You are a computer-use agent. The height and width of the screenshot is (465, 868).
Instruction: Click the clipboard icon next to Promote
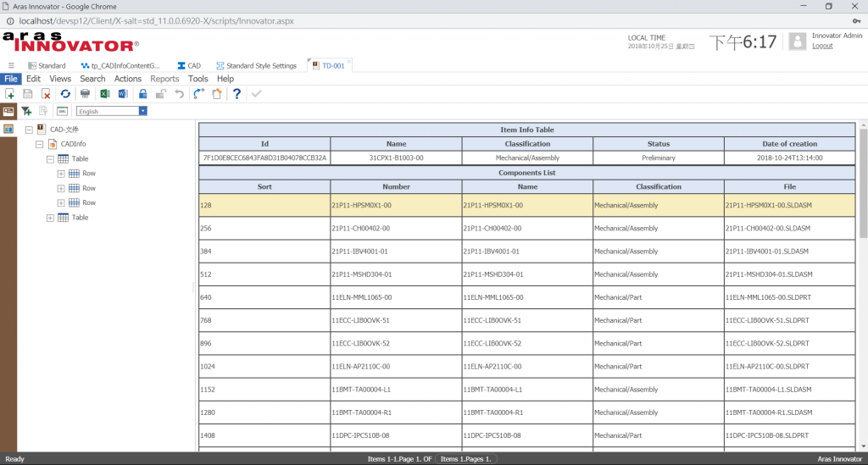[217, 94]
